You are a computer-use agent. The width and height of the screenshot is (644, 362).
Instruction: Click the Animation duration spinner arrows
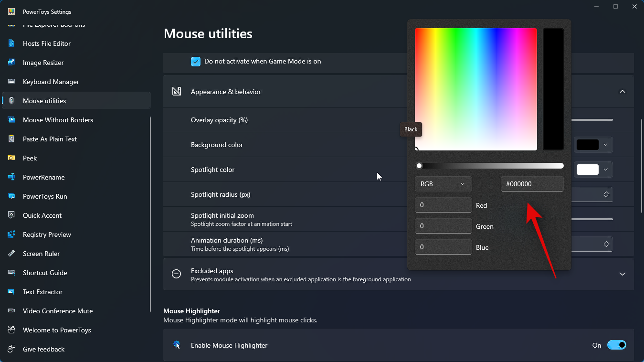(x=606, y=244)
